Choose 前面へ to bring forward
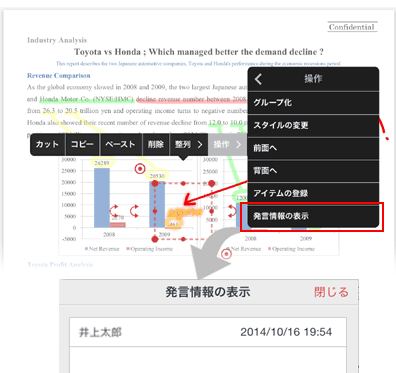 313,148
